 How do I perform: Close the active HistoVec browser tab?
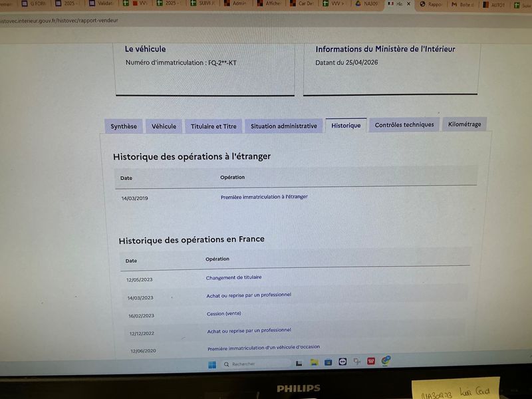coord(408,4)
